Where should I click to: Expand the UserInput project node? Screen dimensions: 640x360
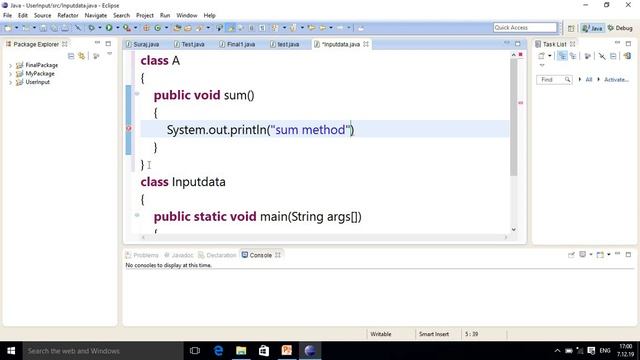click(x=10, y=82)
